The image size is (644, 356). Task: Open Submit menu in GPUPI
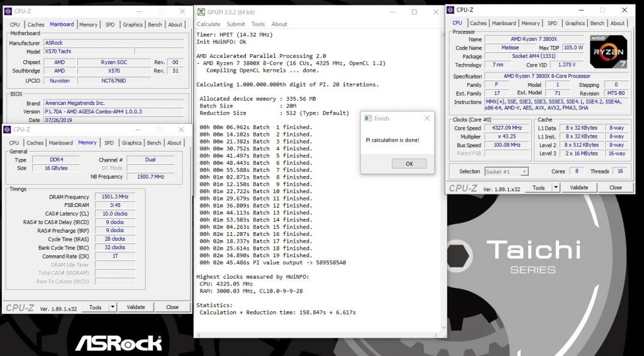click(236, 25)
